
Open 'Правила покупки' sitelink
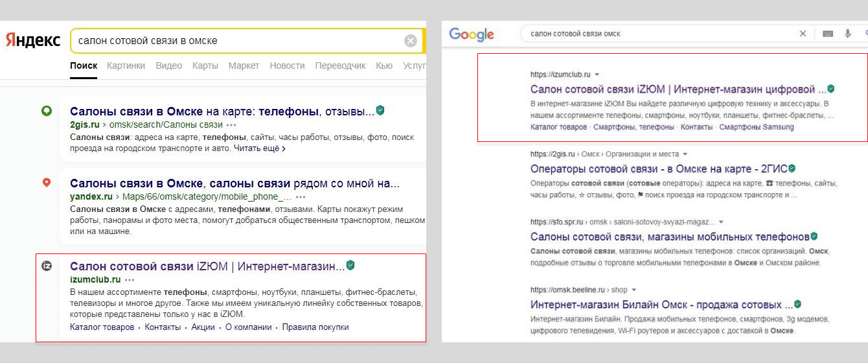[x=315, y=327]
